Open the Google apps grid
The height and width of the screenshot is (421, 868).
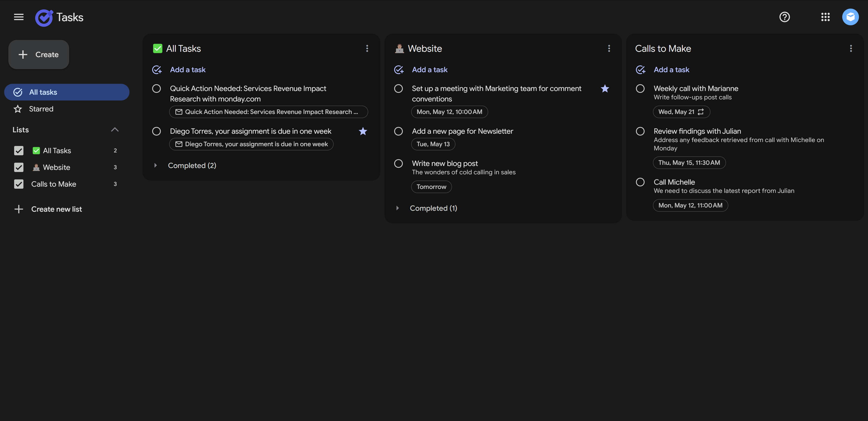click(825, 17)
